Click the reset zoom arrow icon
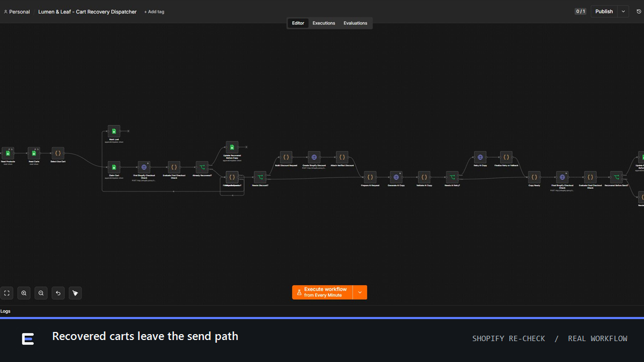The width and height of the screenshot is (644, 362). tap(58, 293)
